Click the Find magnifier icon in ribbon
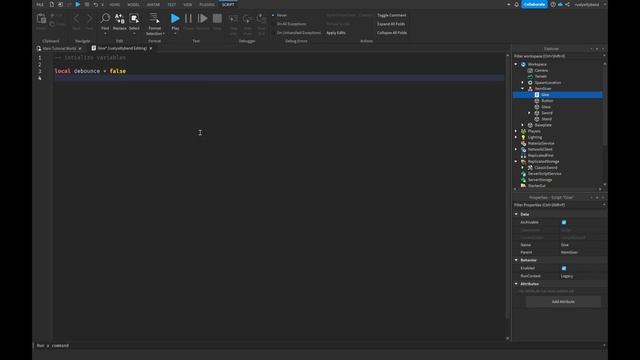Image resolution: width=640 pixels, height=360 pixels. coord(105,18)
